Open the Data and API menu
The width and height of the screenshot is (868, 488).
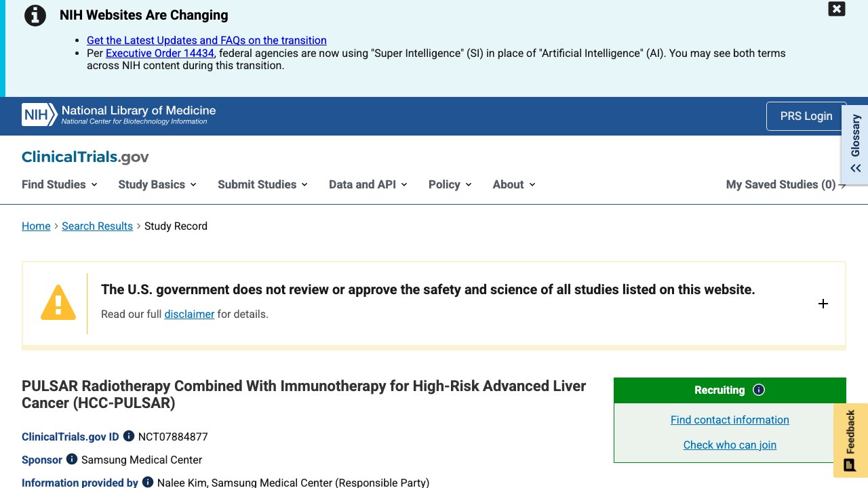coord(368,184)
